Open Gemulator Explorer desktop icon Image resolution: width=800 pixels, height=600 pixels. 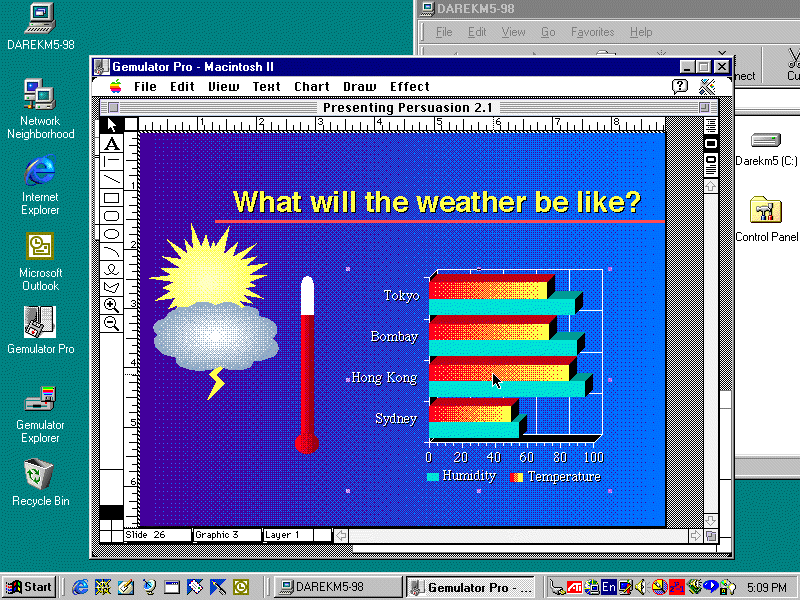pyautogui.click(x=40, y=414)
